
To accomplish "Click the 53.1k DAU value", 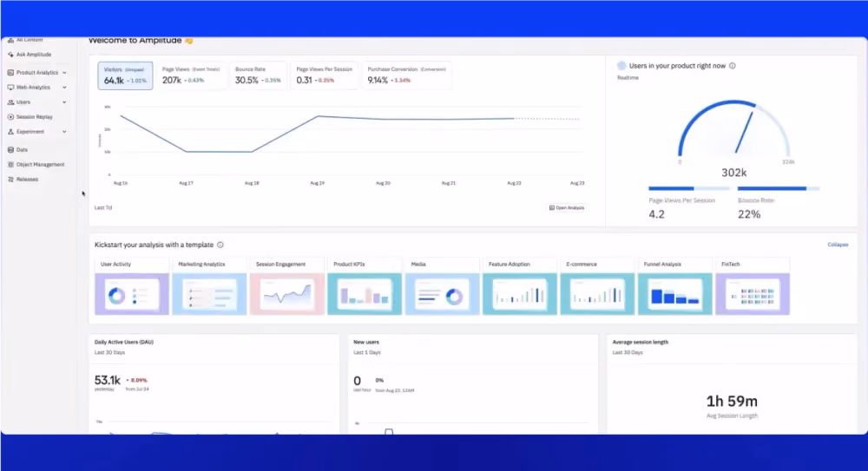I will tap(108, 381).
